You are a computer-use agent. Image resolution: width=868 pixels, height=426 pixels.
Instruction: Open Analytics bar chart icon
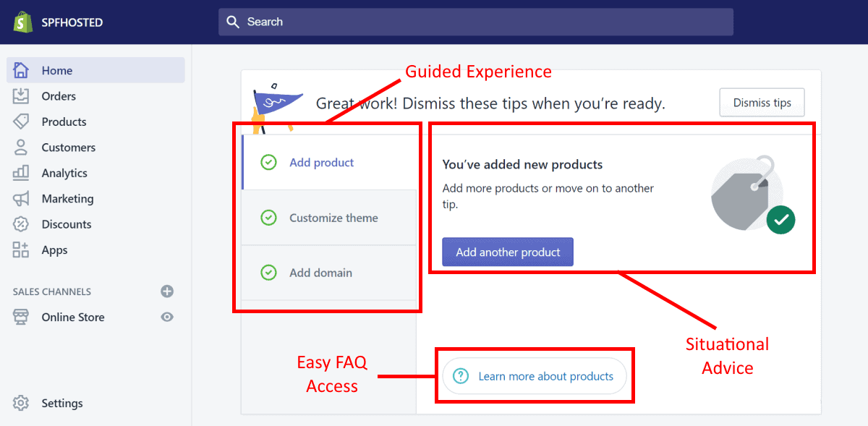[x=21, y=173]
